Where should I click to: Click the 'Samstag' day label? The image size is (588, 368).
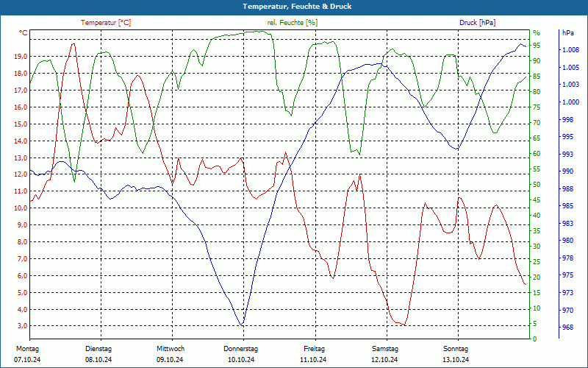[384, 349]
